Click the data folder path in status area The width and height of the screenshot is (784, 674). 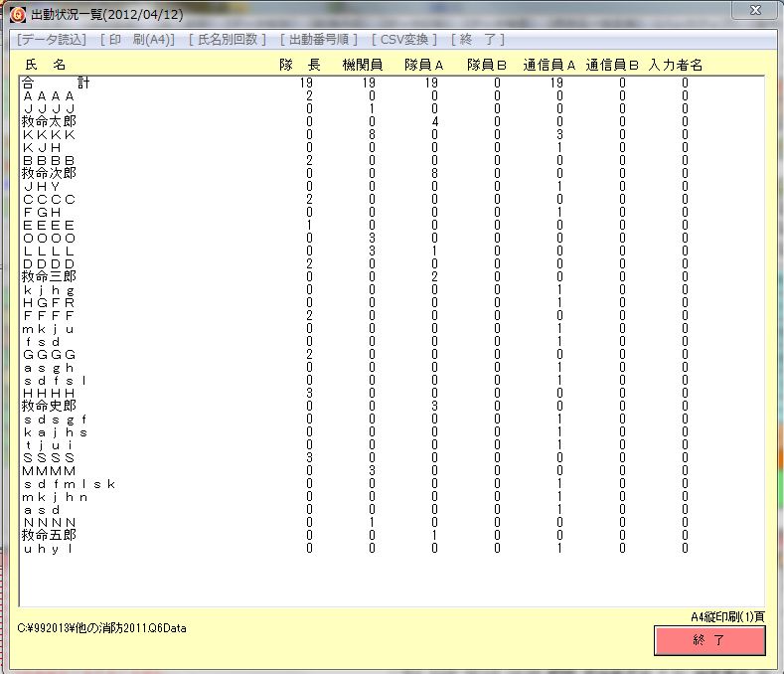(x=102, y=628)
